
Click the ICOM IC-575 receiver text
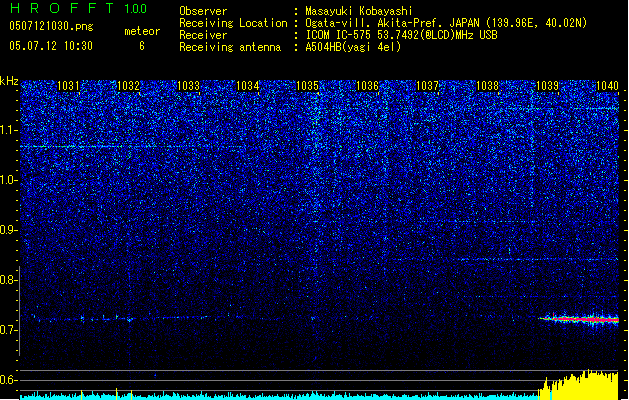point(401,35)
